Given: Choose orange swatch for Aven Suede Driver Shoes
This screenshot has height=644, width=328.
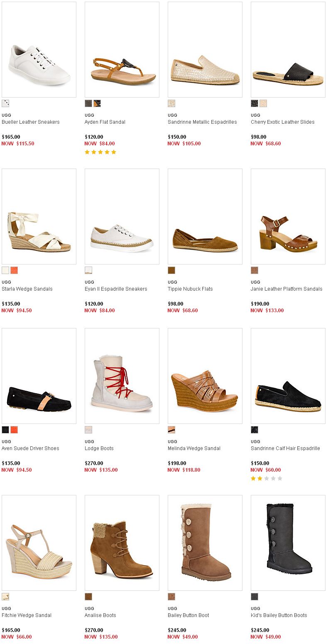Looking at the screenshot, I should 14,430.
